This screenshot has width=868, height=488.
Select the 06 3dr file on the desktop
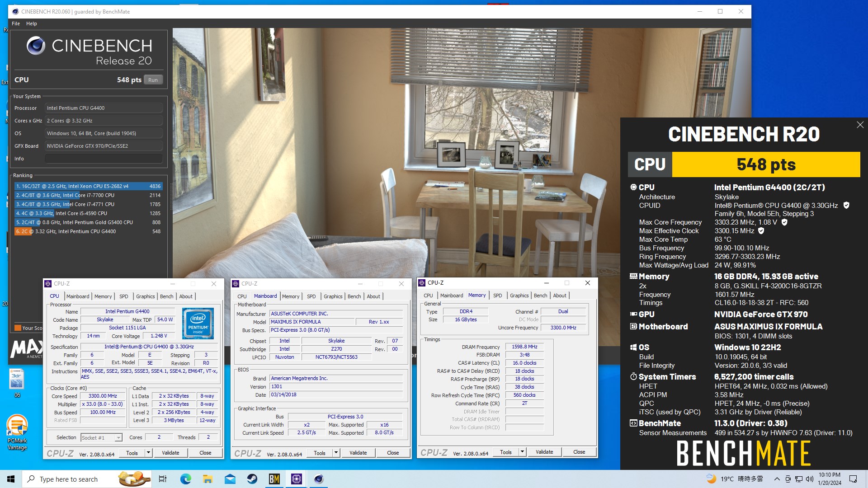click(x=17, y=383)
